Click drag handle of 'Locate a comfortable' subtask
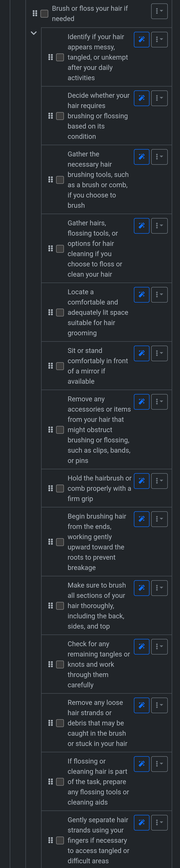Screen dimensions: 180x868 (x=51, y=312)
